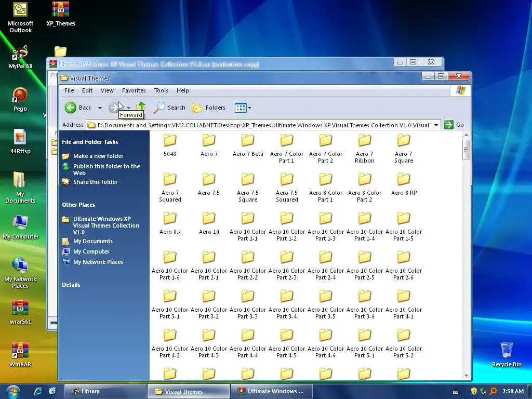Image resolution: width=532 pixels, height=399 pixels.
Task: Click the 44Rttsp desktop file
Action: click(x=20, y=142)
